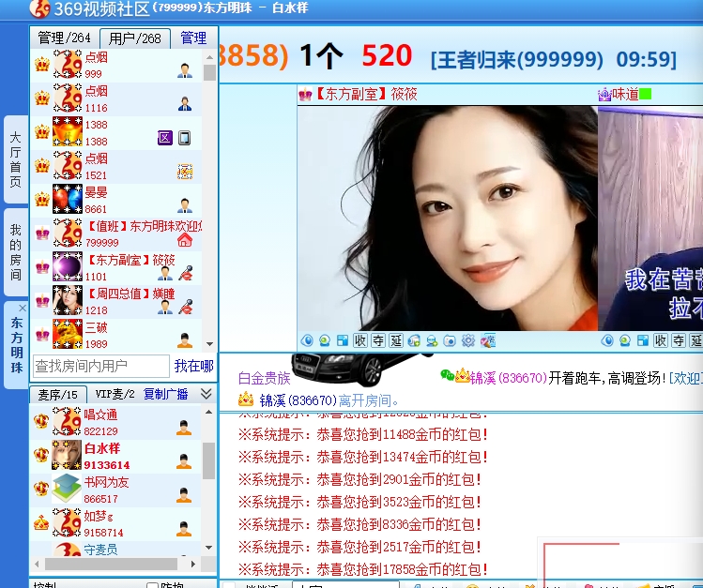
Task: Click the red house icon for user 799999
Action: click(184, 239)
